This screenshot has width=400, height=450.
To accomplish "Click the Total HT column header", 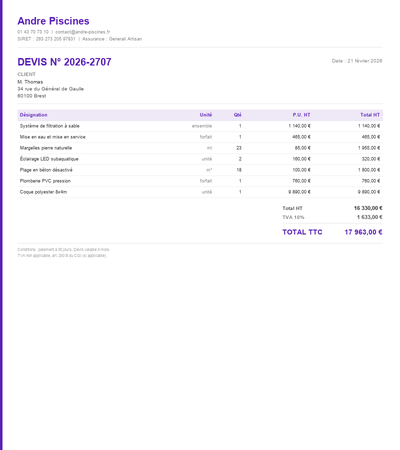I will [x=370, y=115].
